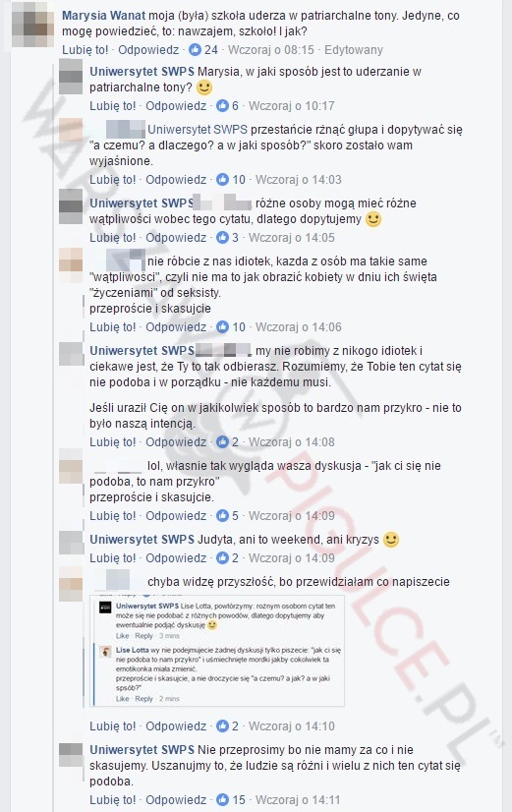Enlarge the embedded Lise Lotta screenshot image

217,650
